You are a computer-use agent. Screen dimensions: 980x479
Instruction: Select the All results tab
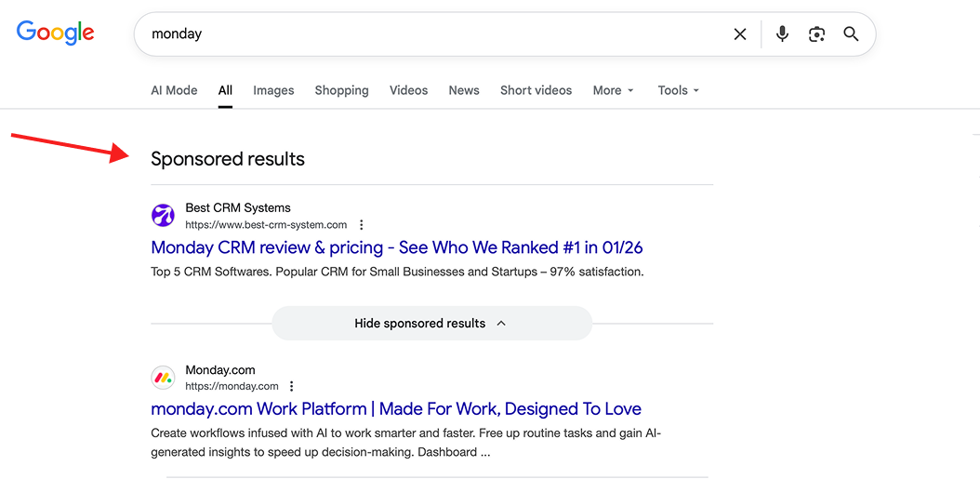pos(225,90)
